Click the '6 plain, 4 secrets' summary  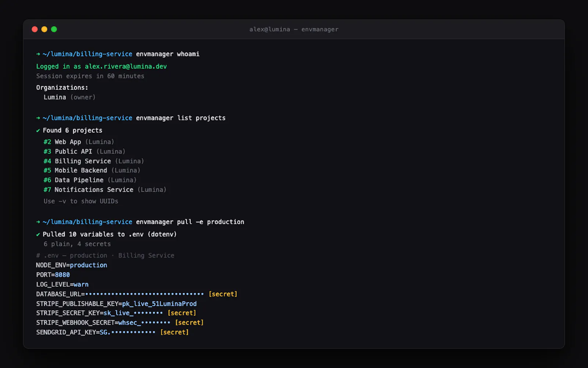click(77, 244)
